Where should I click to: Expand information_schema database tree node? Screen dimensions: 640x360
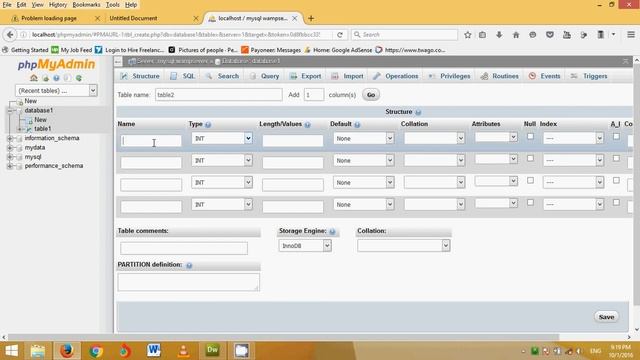tap(10, 138)
